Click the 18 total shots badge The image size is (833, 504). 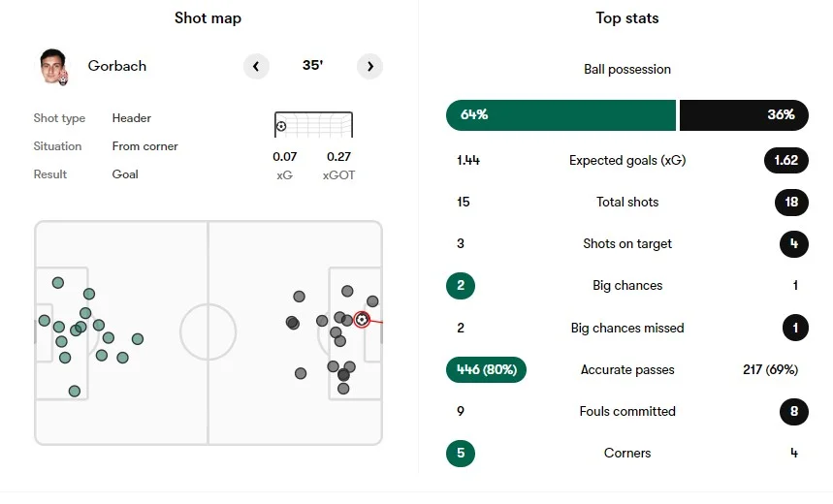[792, 202]
